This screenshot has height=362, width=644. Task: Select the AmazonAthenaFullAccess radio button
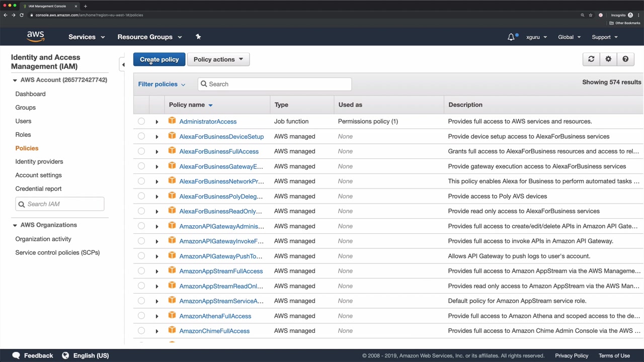point(141,316)
